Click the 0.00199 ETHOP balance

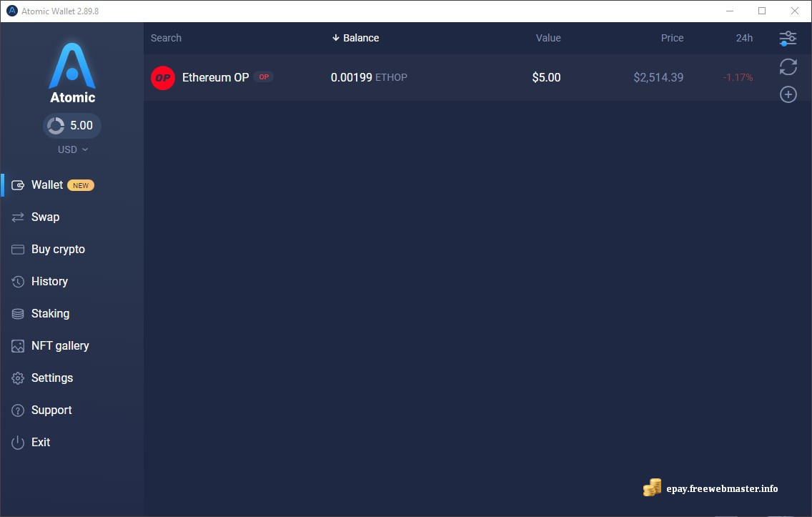pos(369,77)
